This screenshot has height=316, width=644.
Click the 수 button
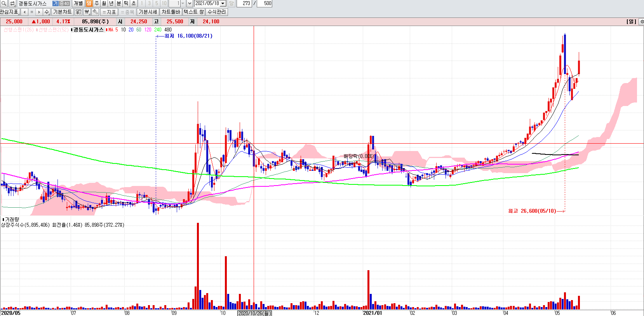pos(47,12)
